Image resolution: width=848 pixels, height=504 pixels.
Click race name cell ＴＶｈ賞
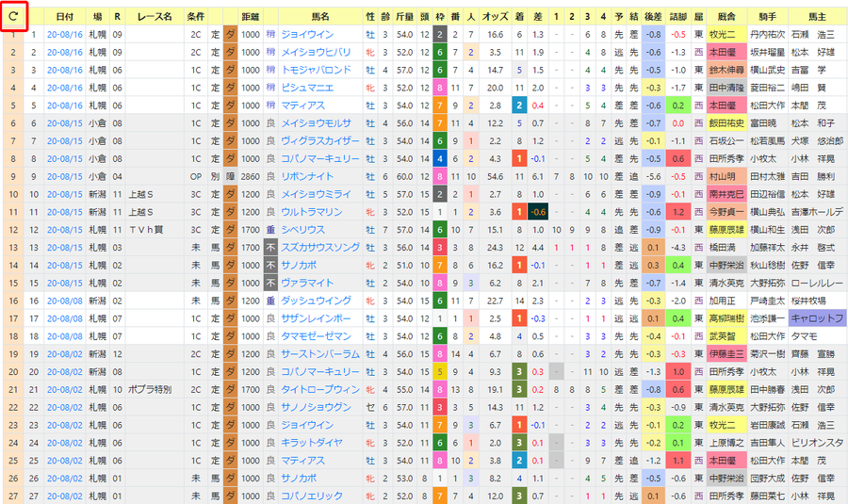coord(146,230)
